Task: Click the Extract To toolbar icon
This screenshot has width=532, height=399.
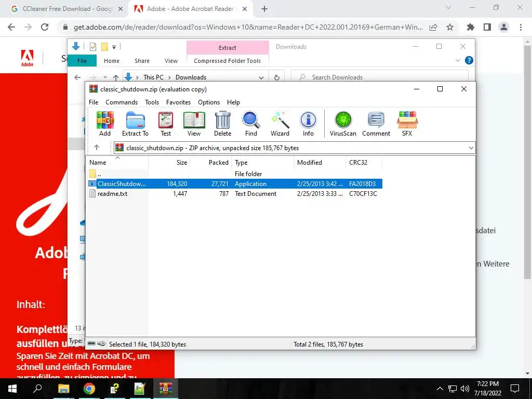Action: [136, 124]
